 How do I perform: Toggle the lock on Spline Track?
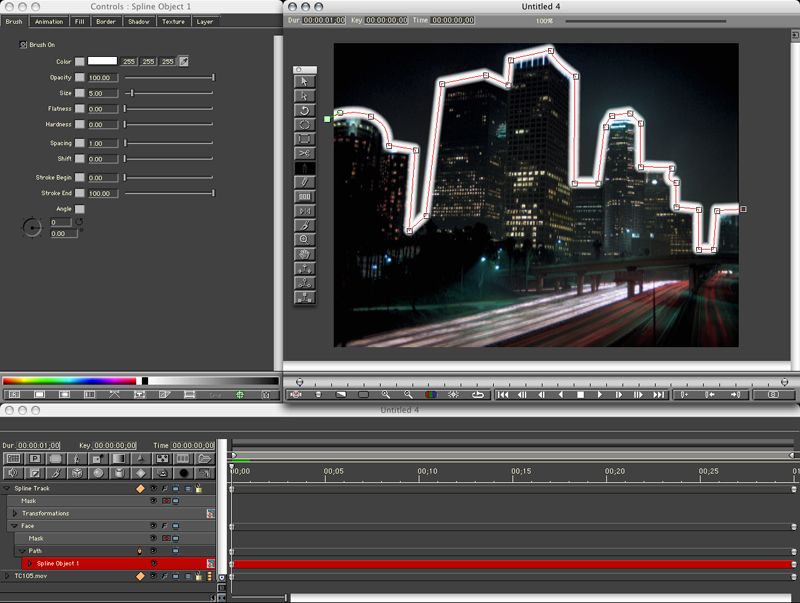coord(198,488)
